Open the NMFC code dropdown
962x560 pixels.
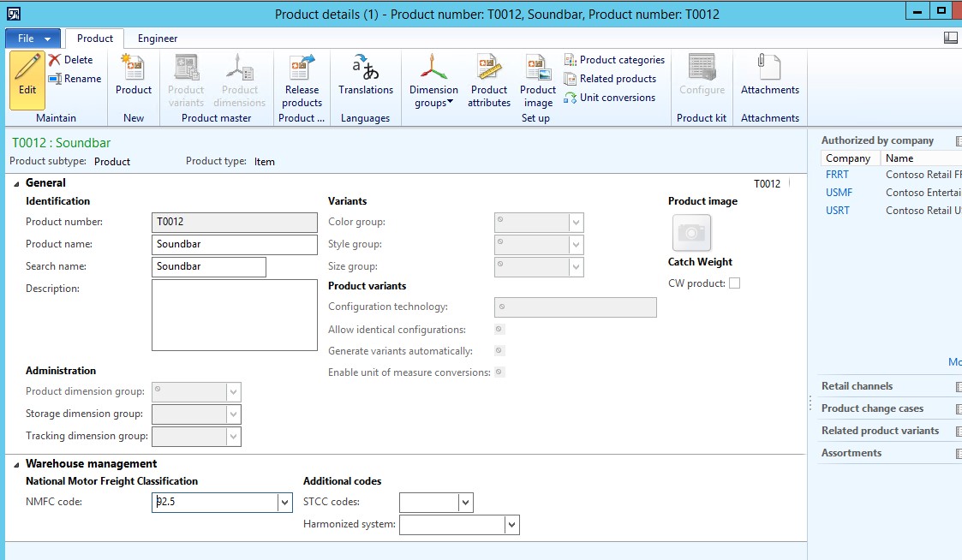[x=285, y=503]
